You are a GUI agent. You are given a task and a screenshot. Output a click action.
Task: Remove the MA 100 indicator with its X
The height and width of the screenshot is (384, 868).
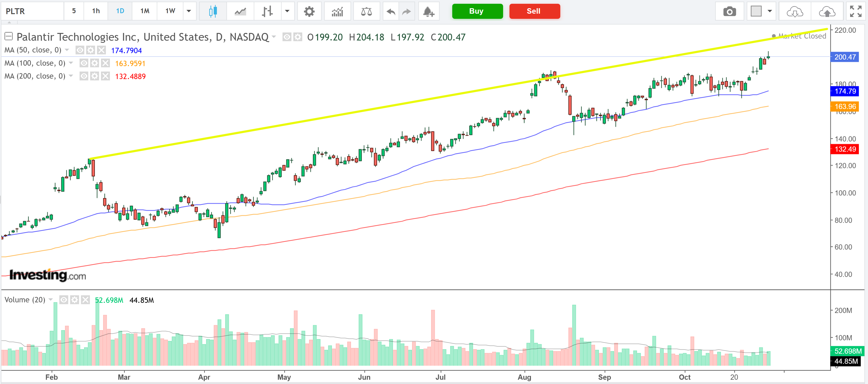(105, 63)
